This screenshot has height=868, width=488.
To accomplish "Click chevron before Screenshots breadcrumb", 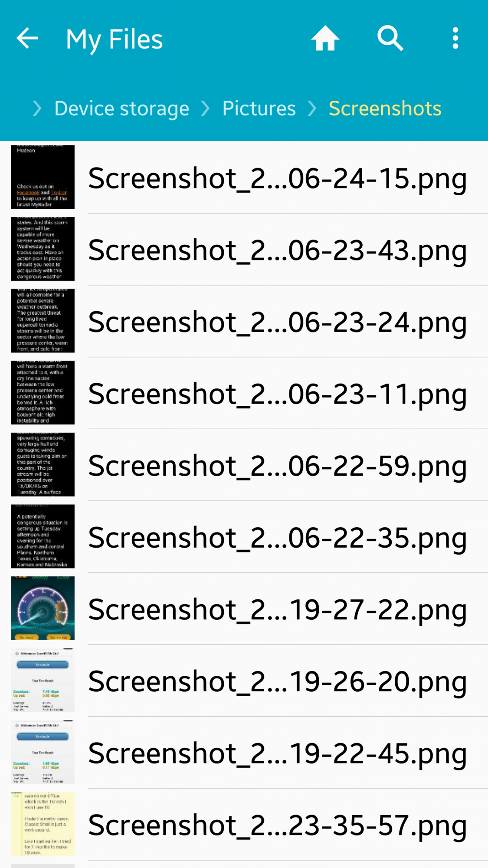I will [312, 108].
